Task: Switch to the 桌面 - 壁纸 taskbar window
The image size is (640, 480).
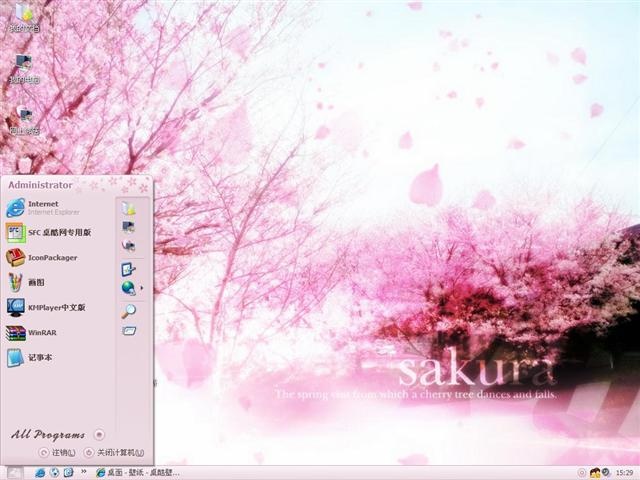Action: click(x=138, y=473)
